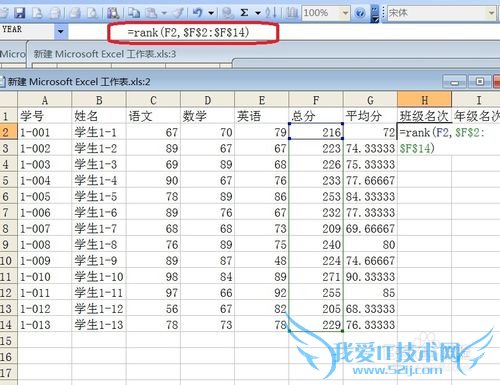Click total score cell 240
This screenshot has width=500, height=385.
click(316, 244)
